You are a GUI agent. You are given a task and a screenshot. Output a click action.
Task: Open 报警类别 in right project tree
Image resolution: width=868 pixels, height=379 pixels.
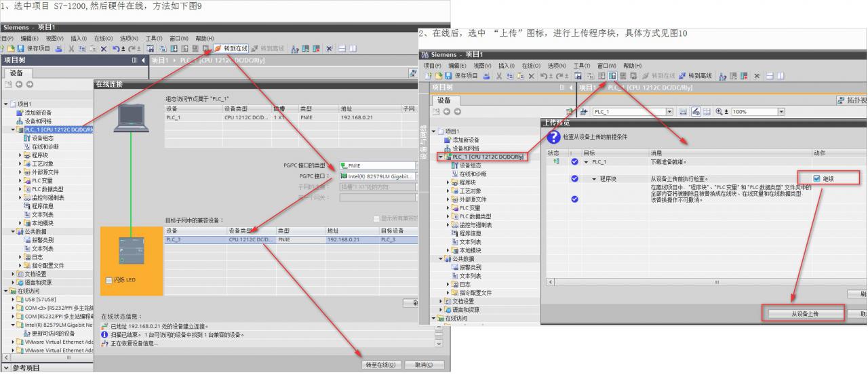coord(470,267)
